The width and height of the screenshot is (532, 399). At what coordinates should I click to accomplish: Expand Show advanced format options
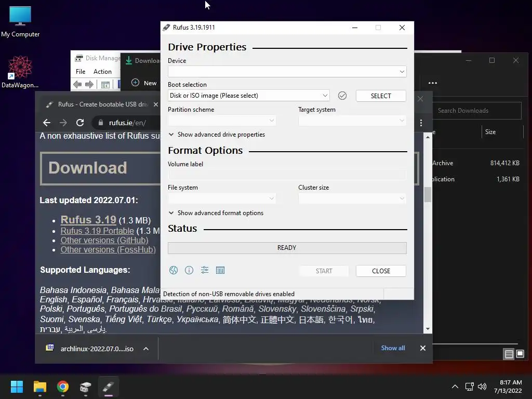click(216, 212)
